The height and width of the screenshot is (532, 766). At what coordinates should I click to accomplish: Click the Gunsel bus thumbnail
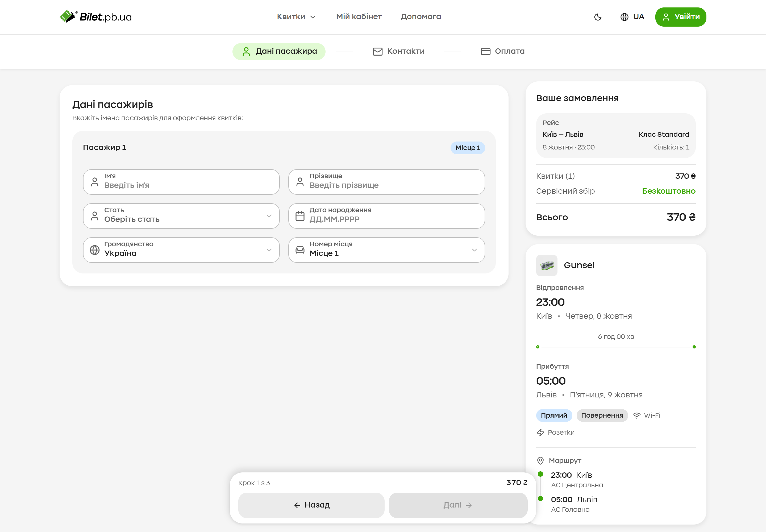547,265
